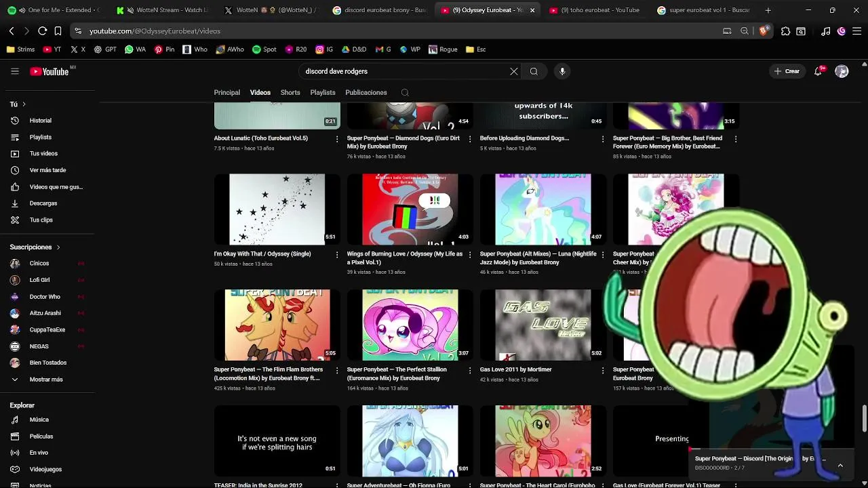868x488 pixels.
Task: Expand Mostrar más subscriptions
Action: pyautogui.click(x=47, y=380)
